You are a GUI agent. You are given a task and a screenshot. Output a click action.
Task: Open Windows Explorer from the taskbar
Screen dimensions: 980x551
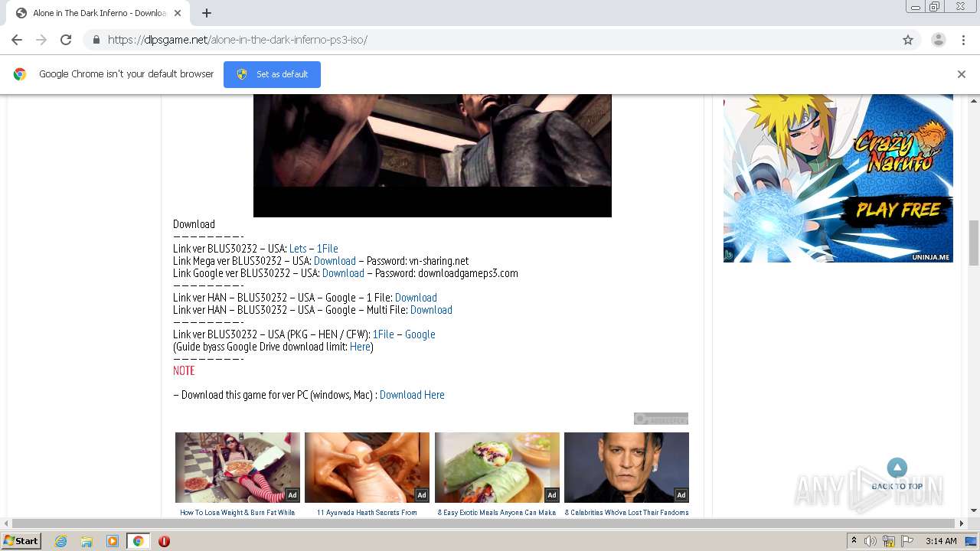[x=87, y=541]
